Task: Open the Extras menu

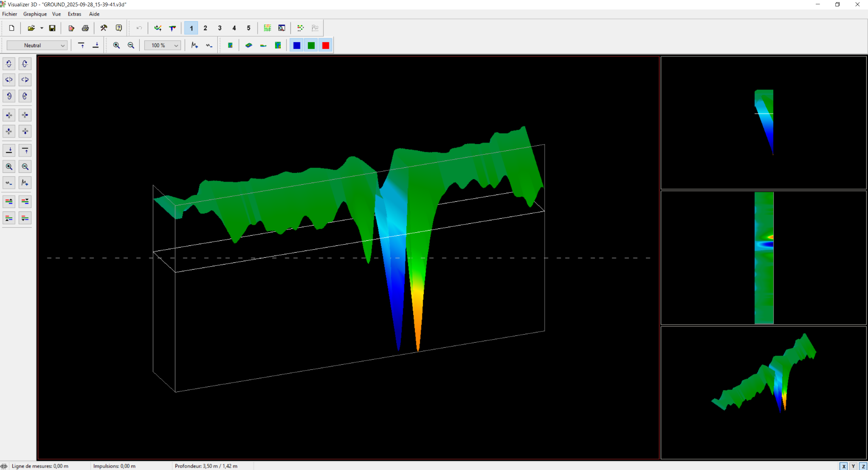Action: pyautogui.click(x=74, y=14)
